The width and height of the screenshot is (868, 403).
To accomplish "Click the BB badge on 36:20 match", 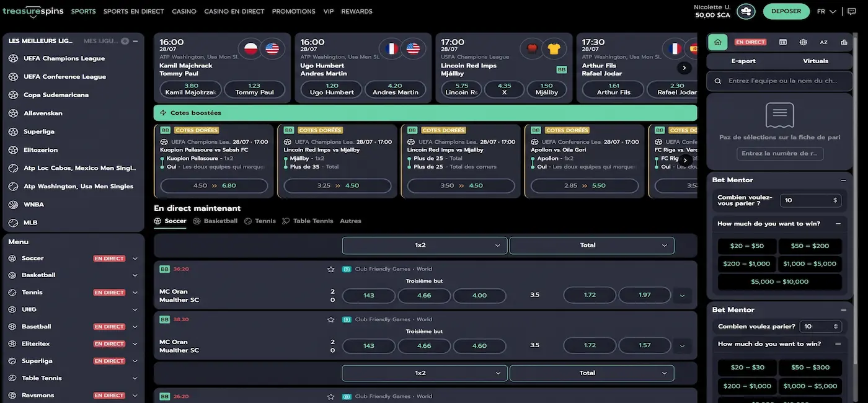I will (x=164, y=269).
